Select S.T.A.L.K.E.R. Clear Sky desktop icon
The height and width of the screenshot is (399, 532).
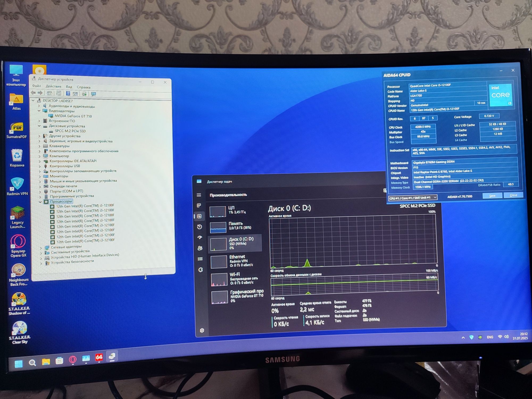[x=20, y=332]
